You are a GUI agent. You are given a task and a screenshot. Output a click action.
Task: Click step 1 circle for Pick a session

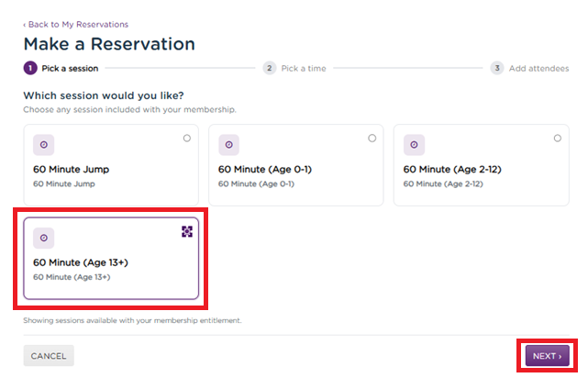[30, 68]
